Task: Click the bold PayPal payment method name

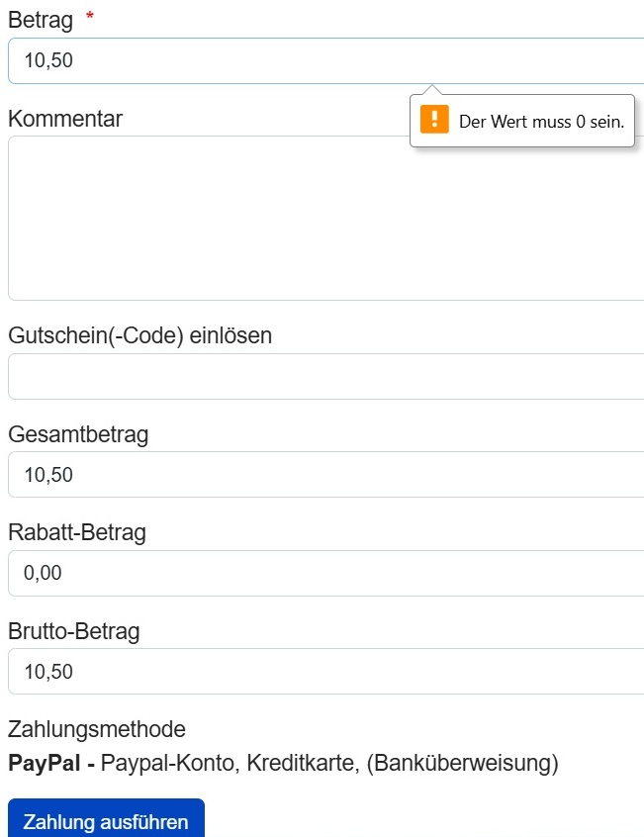Action: pos(46,764)
